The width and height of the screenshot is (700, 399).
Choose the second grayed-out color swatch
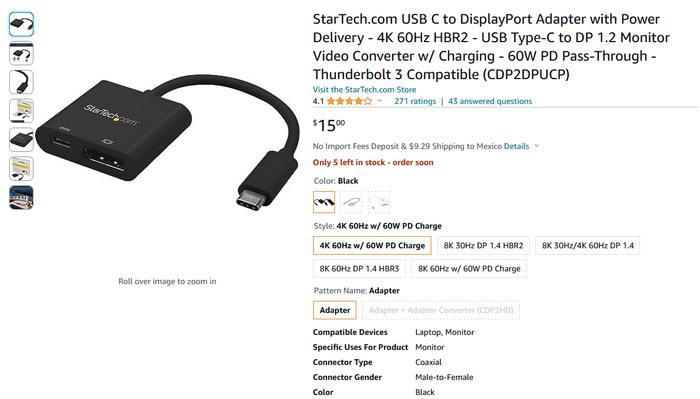pyautogui.click(x=351, y=202)
